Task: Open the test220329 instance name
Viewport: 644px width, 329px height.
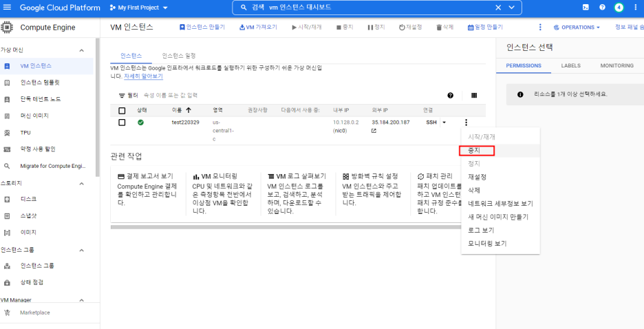Action: [186, 123]
